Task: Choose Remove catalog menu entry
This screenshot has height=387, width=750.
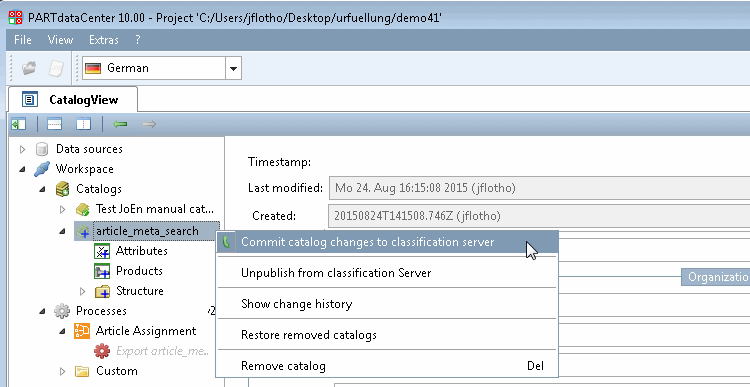Action: click(387, 366)
